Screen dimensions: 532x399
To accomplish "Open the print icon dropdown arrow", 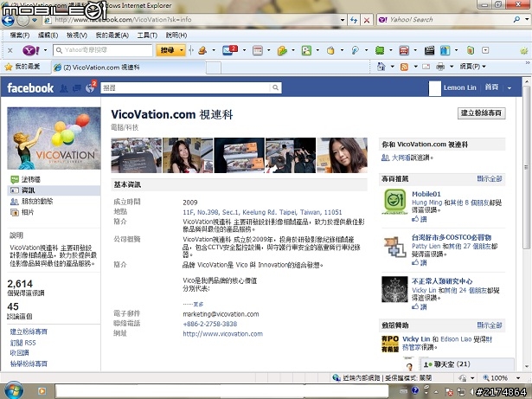I will pyautogui.click(x=452, y=67).
